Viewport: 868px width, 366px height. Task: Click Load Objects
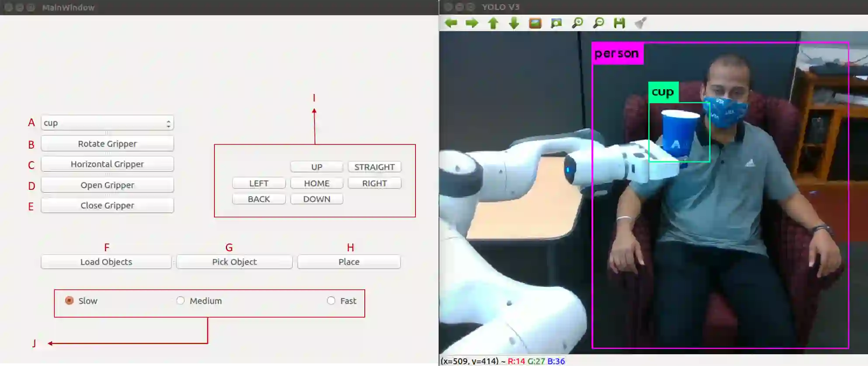[106, 262]
